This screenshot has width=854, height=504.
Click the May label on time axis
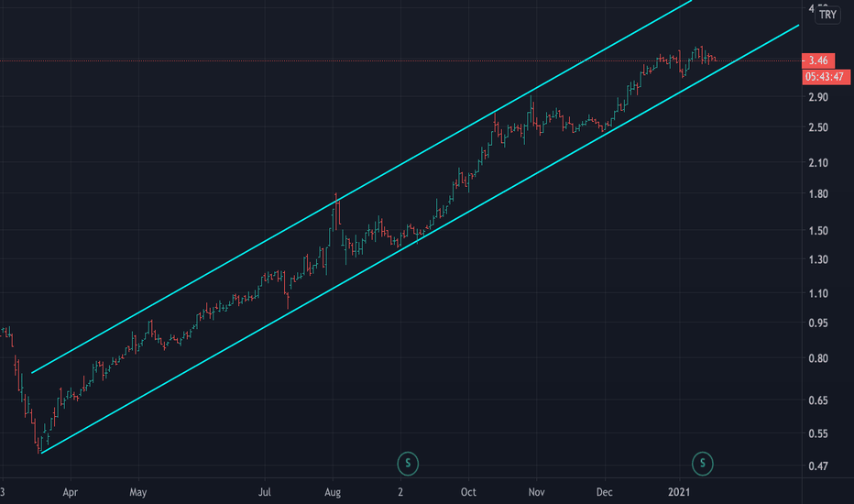(x=138, y=493)
